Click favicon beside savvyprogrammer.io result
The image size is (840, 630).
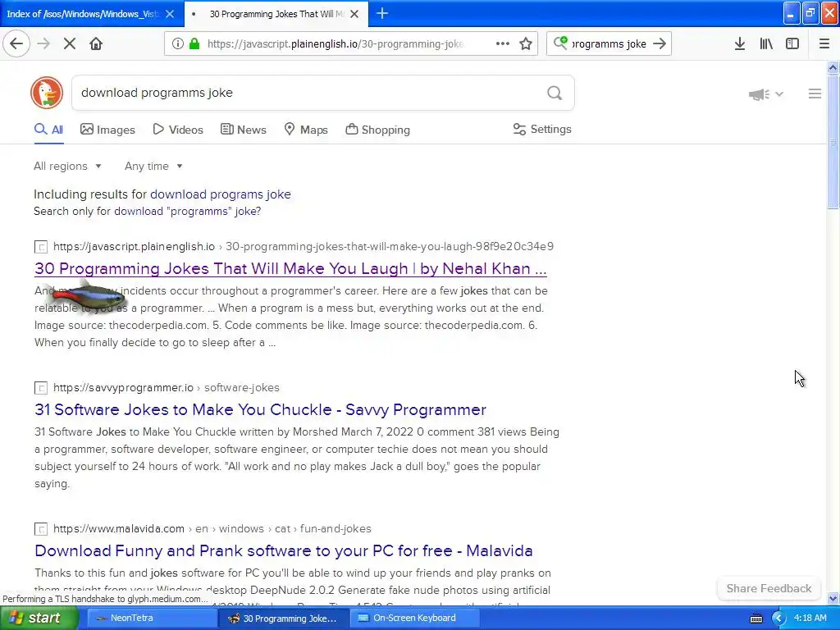tap(41, 387)
